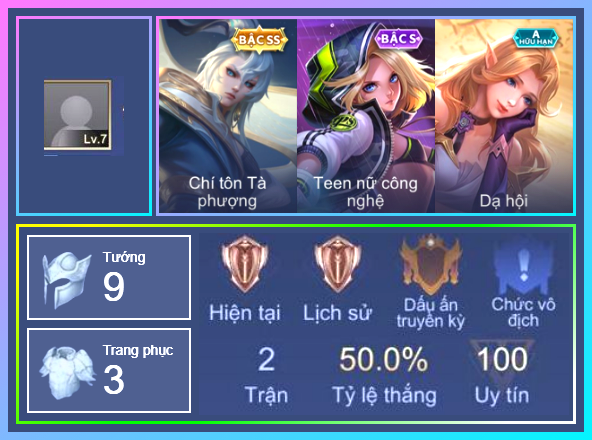Click the Trang phục armor icon
Image resolution: width=592 pixels, height=440 pixels.
pos(67,372)
